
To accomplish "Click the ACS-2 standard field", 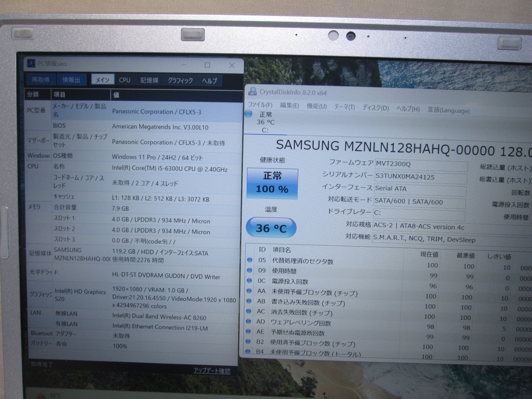I will [452, 227].
